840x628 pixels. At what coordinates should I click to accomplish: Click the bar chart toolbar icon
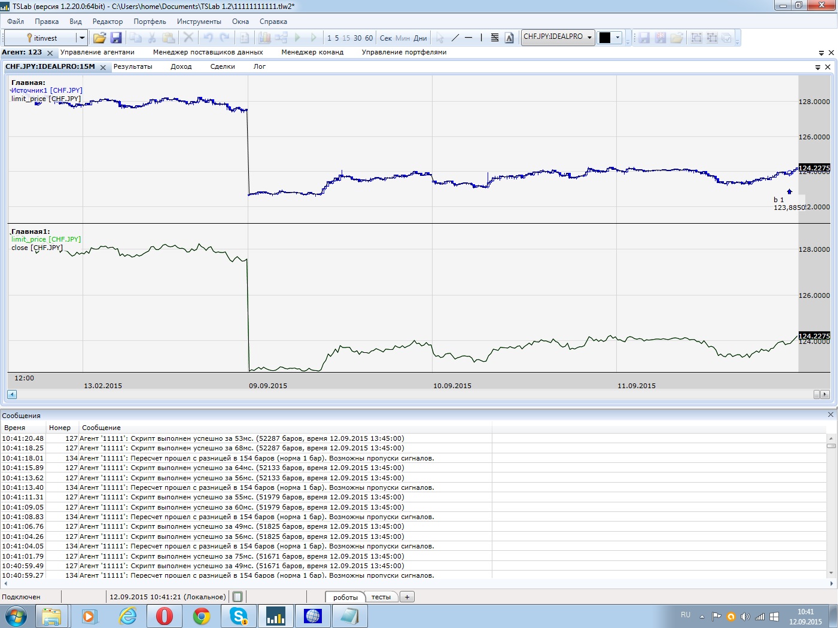click(x=264, y=38)
